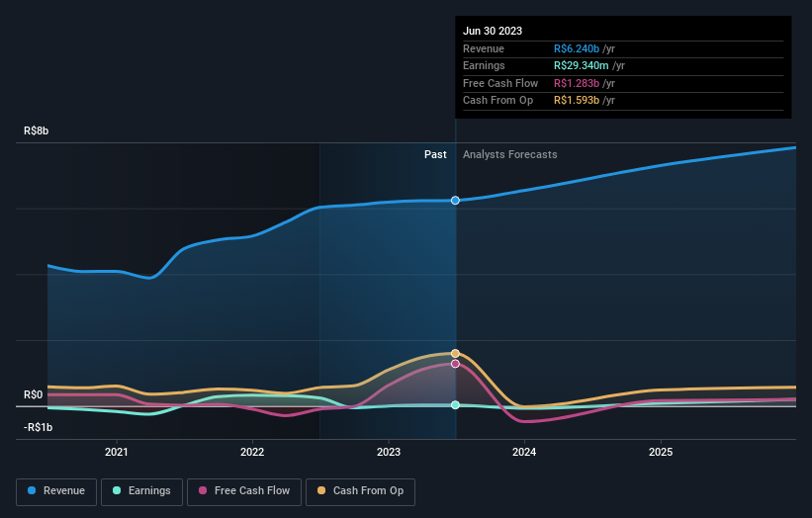
Task: Toggle the Cash From Op legend button
Action: (360, 491)
